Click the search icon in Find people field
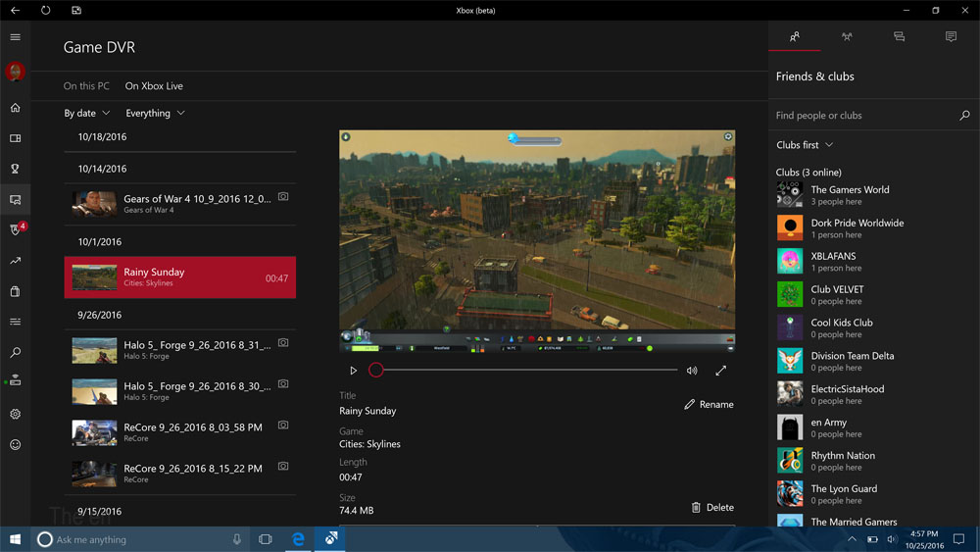The width and height of the screenshot is (980, 552). pos(964,115)
